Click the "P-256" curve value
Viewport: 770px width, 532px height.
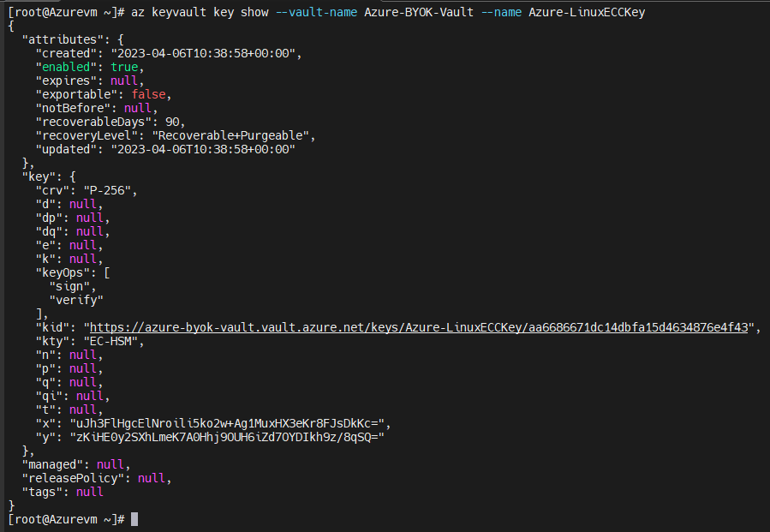click(x=107, y=190)
